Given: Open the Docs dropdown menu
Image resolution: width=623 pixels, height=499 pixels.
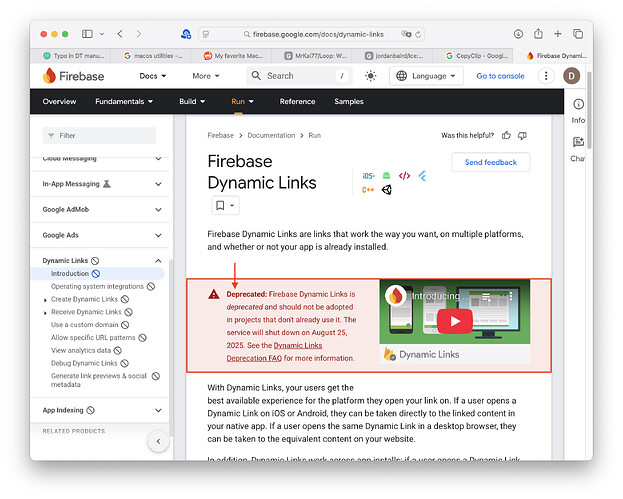Looking at the screenshot, I should pos(153,76).
